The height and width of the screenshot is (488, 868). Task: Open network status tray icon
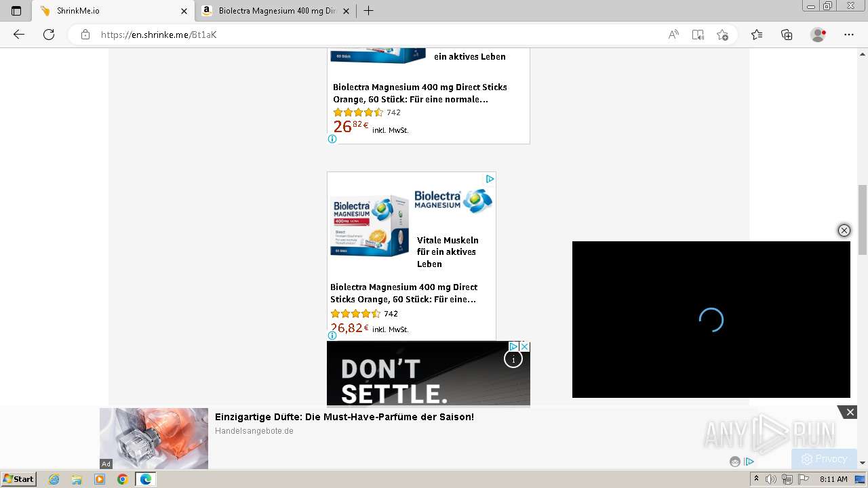[787, 479]
